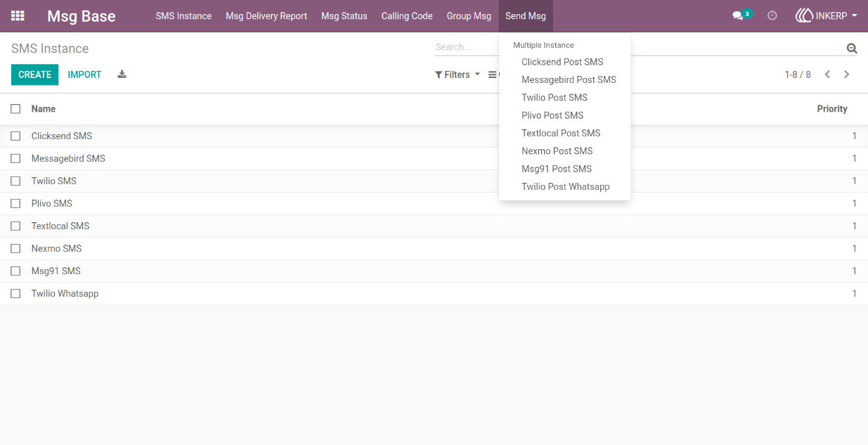
Task: Click the INKERP company logo icon
Action: point(804,15)
